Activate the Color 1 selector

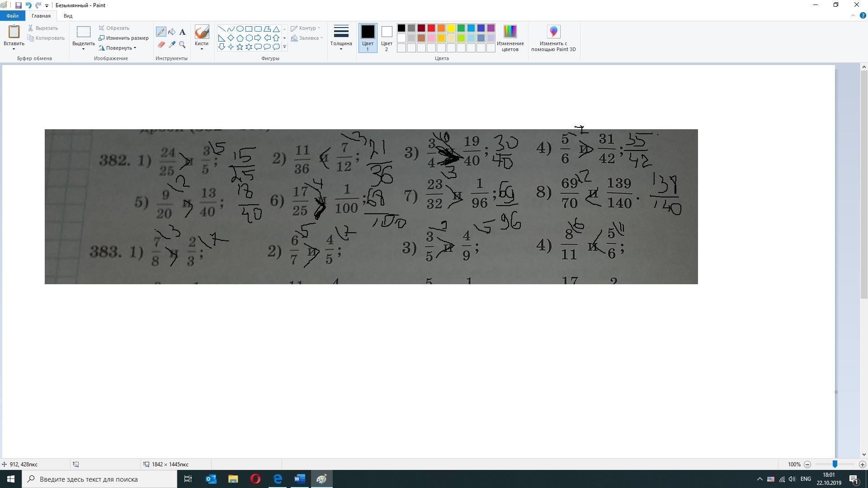(368, 38)
